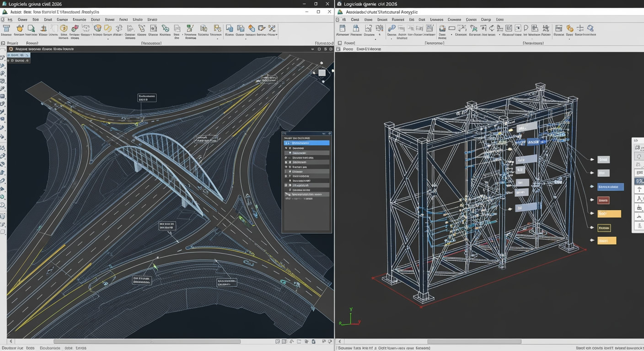This screenshot has width=644, height=351.
Task: Click the gold coin icon in left ribbon
Action: tap(64, 29)
